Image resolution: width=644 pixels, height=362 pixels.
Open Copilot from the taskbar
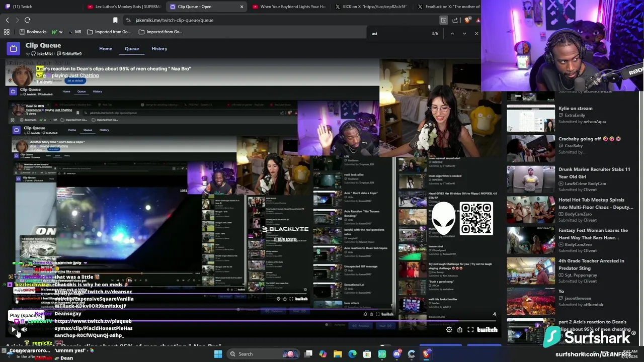tap(323, 354)
